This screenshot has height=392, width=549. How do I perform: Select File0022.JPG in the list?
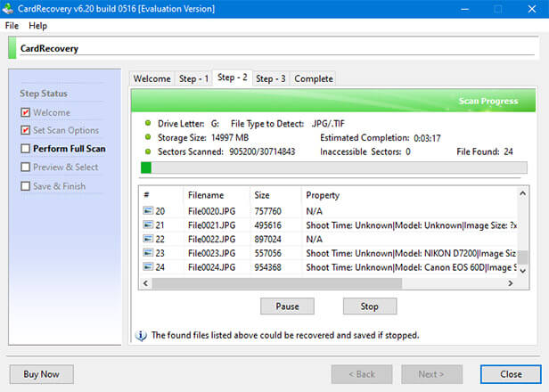pos(211,240)
